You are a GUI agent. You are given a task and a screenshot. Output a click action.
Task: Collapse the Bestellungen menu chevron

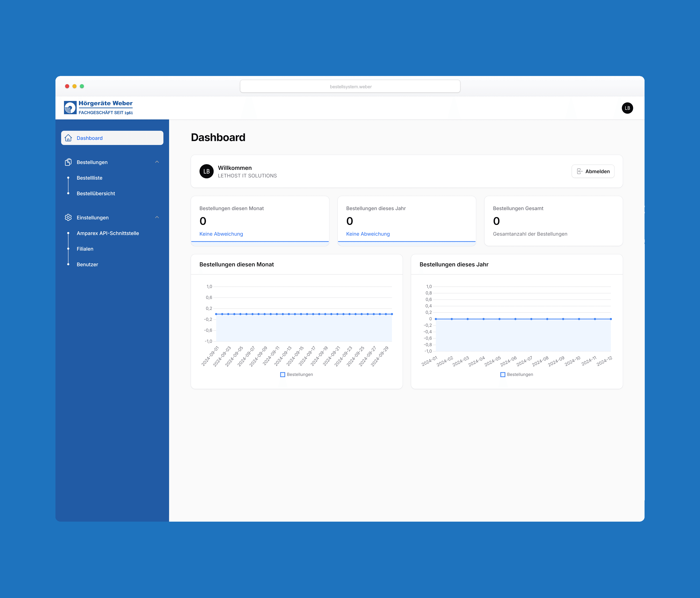coord(157,162)
